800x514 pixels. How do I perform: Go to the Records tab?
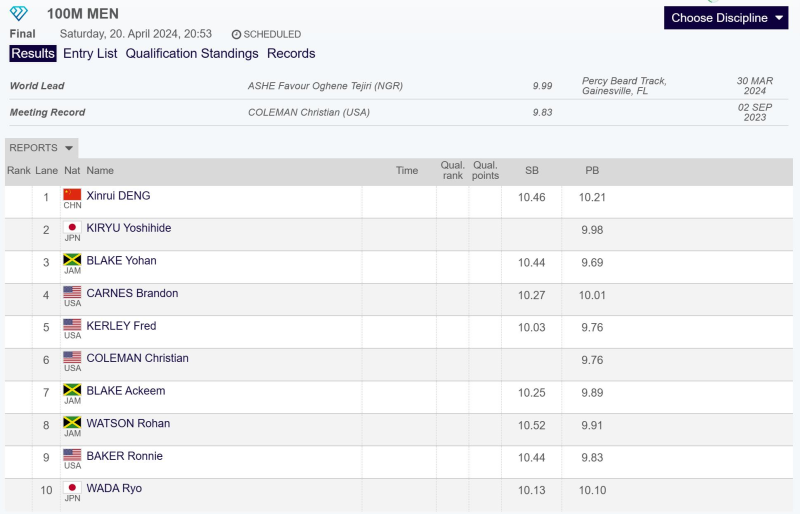point(291,54)
